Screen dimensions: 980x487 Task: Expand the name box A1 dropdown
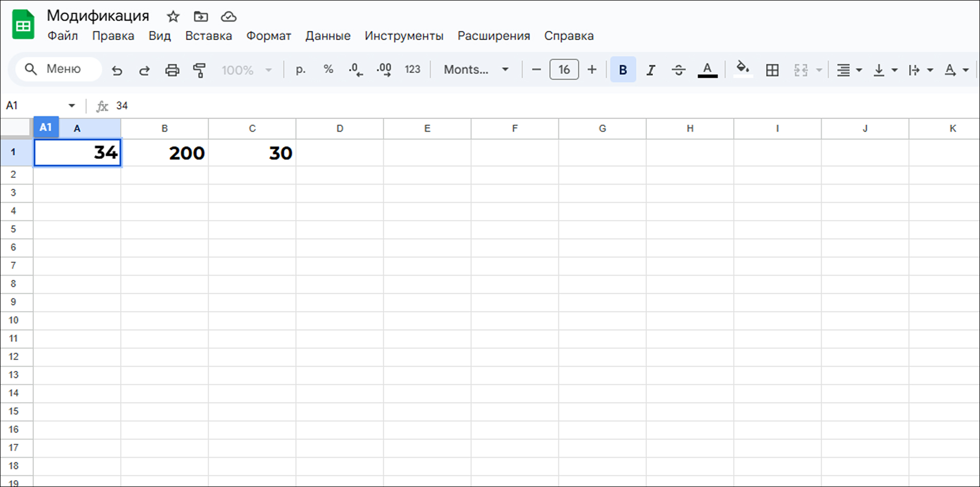pos(71,105)
